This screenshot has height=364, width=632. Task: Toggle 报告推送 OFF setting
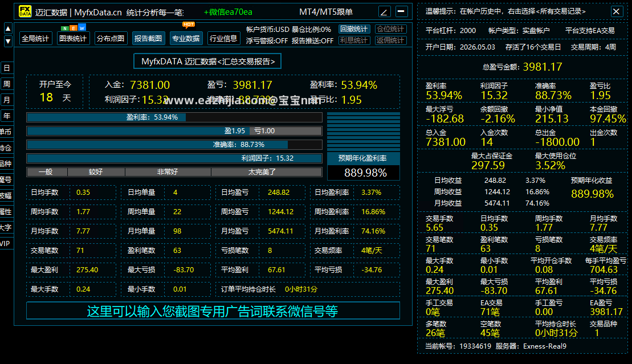coord(312,40)
